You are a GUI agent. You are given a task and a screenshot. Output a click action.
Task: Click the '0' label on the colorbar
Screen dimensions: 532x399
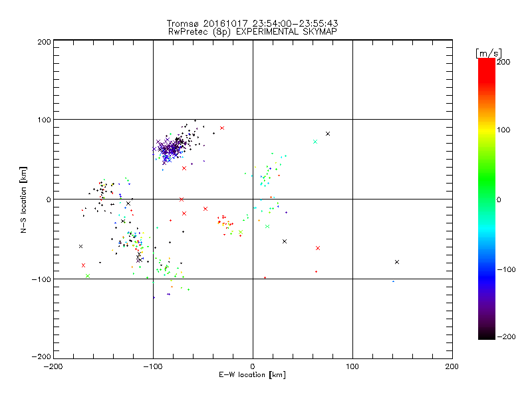pyautogui.click(x=499, y=199)
